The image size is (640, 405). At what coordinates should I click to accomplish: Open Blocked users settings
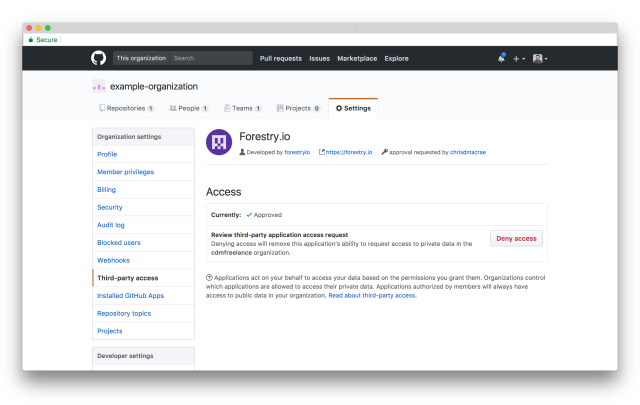(143, 243)
